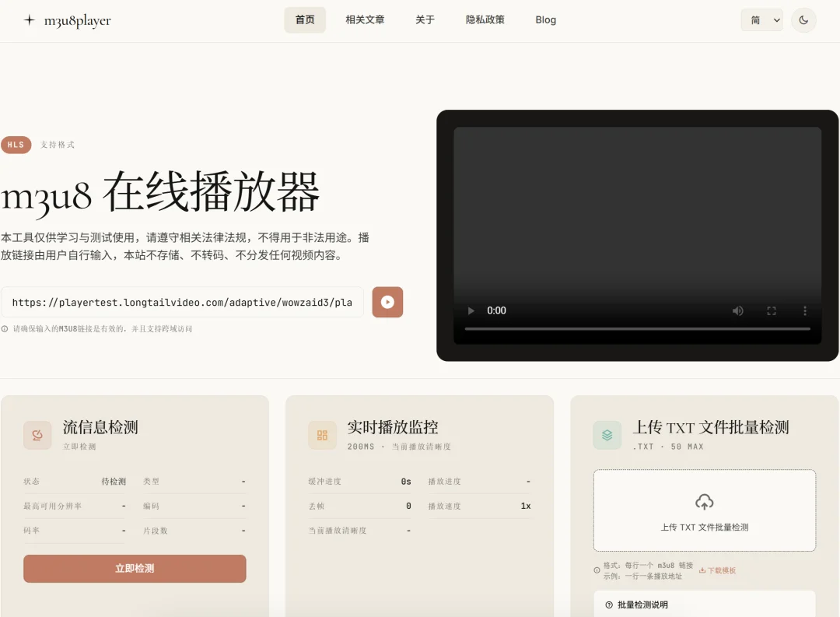840x617 pixels.
Task: Click the 缓冲进度 0s value
Action: tap(406, 482)
